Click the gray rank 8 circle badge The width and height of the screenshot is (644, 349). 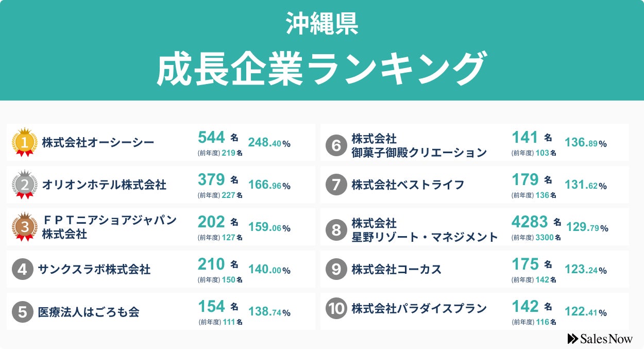336,230
